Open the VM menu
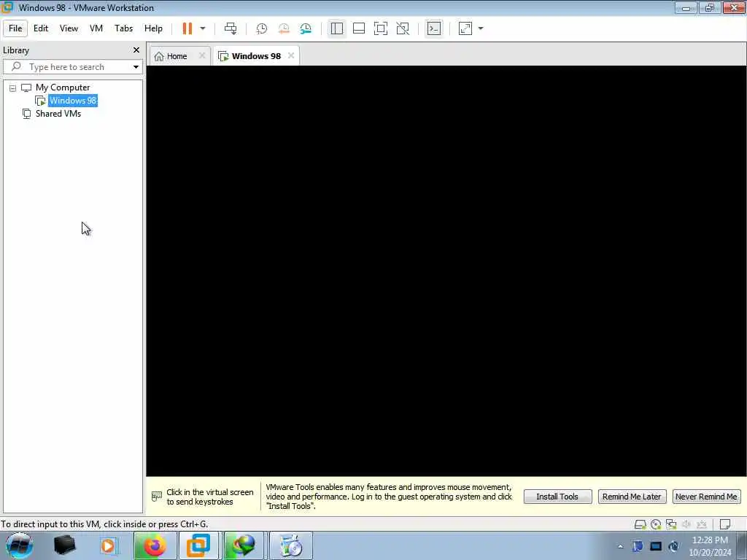 96,28
